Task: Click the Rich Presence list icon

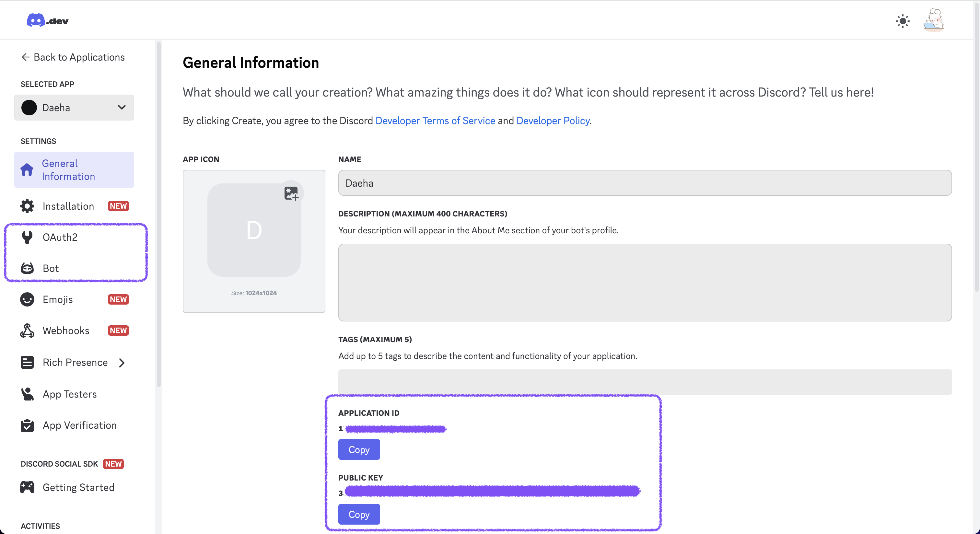Action: tap(27, 363)
